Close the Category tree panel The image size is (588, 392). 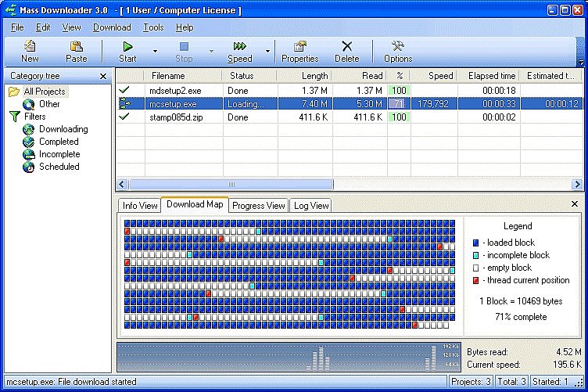(103, 76)
